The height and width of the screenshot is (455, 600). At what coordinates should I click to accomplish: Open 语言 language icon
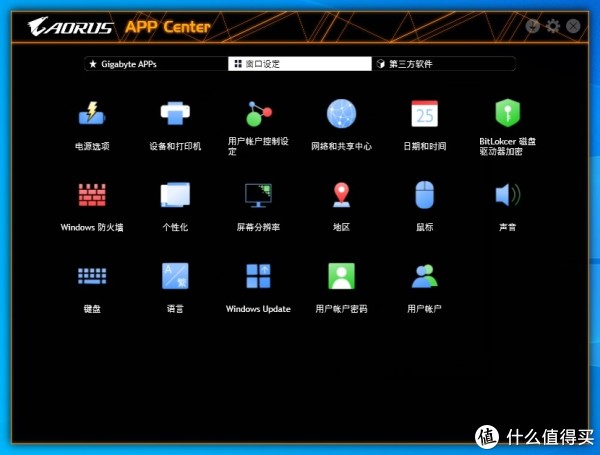pyautogui.click(x=175, y=276)
